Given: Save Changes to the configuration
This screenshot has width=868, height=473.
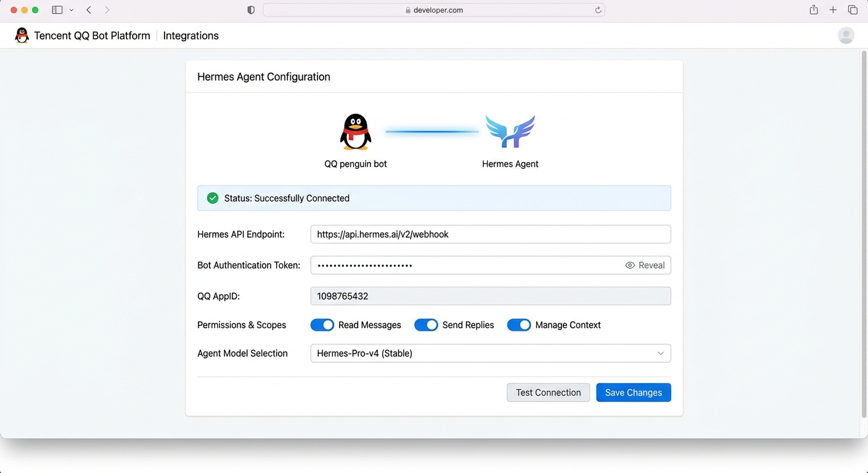Looking at the screenshot, I should (634, 393).
